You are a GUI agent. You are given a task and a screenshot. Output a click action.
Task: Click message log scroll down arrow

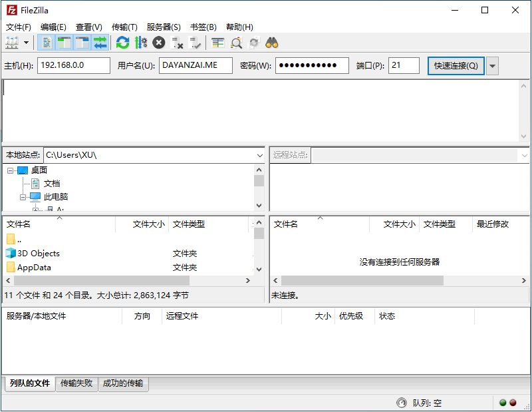pyautogui.click(x=523, y=136)
